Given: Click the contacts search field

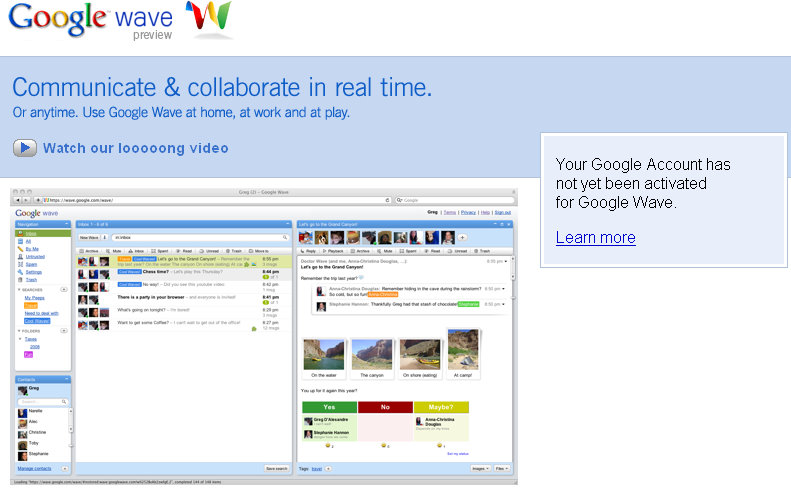Looking at the screenshot, I should (x=43, y=402).
